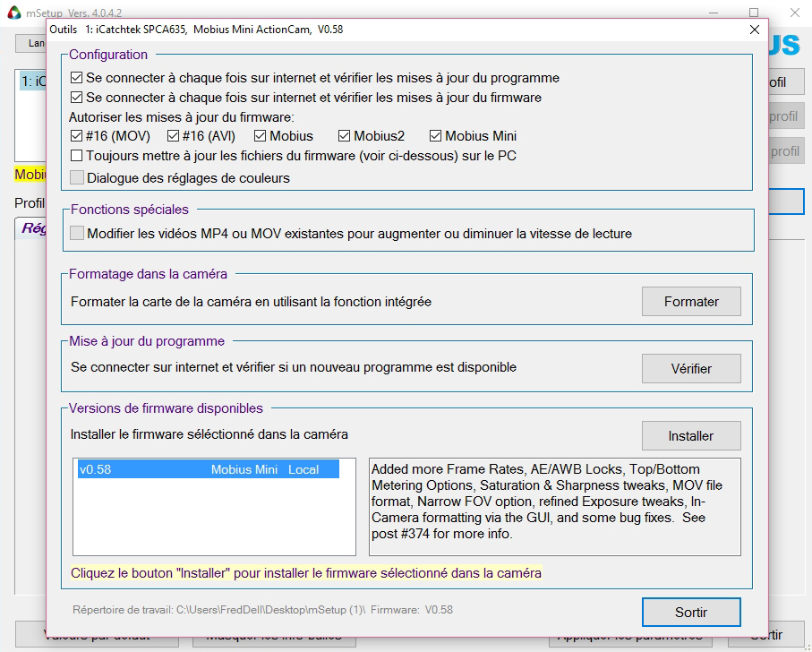Toggle the #16 (MOV) firmware checkbox

pyautogui.click(x=77, y=135)
